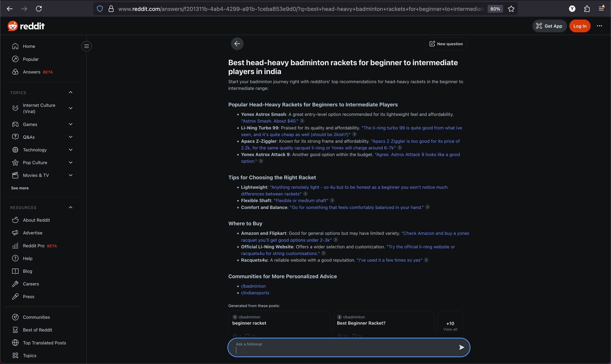Go back with the browser back arrow
The height and width of the screenshot is (364, 611).
click(9, 9)
